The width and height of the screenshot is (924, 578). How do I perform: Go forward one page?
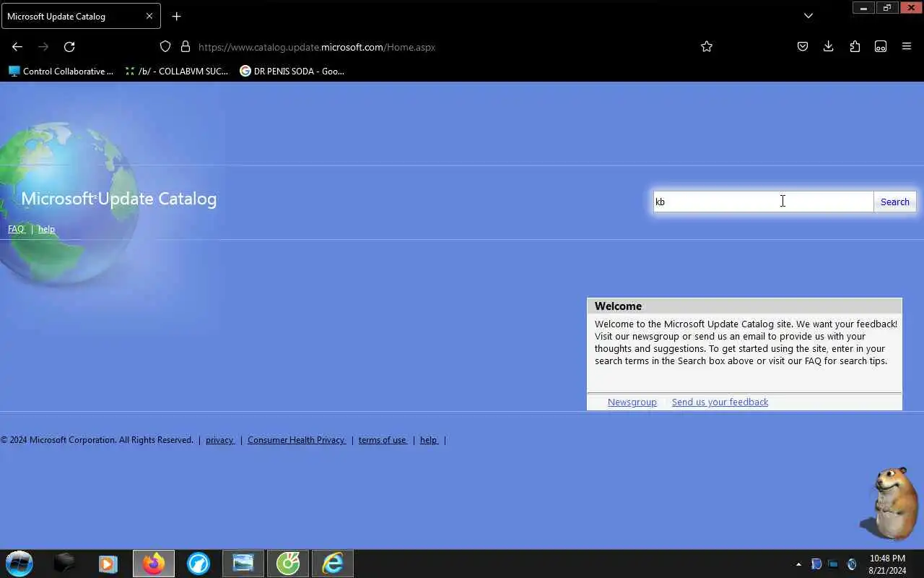point(43,46)
